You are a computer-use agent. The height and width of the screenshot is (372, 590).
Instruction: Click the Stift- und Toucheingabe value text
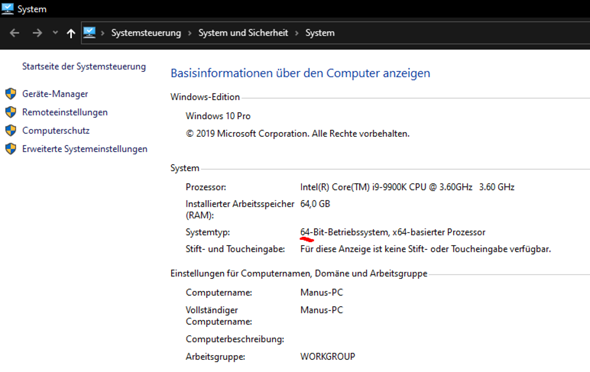coord(425,249)
